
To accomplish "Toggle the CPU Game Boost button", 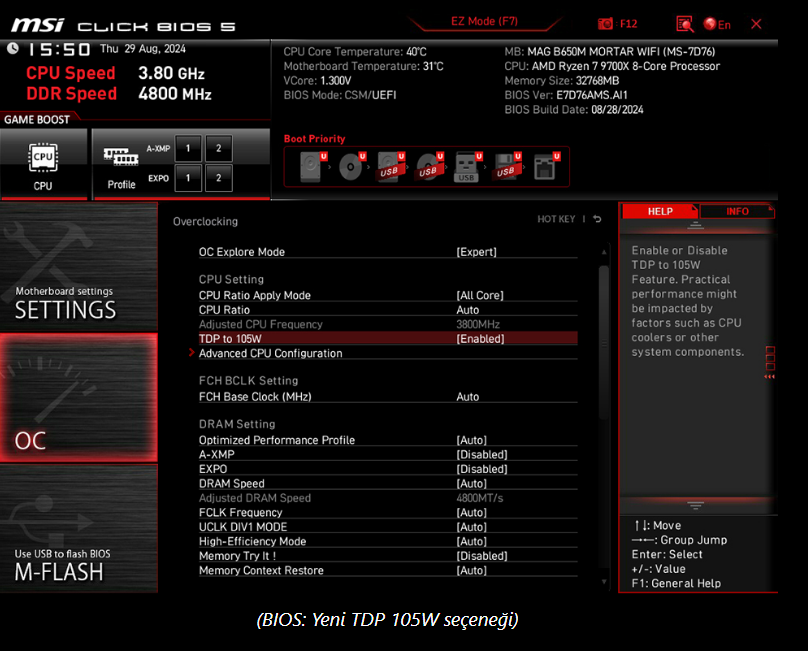I will tap(43, 164).
